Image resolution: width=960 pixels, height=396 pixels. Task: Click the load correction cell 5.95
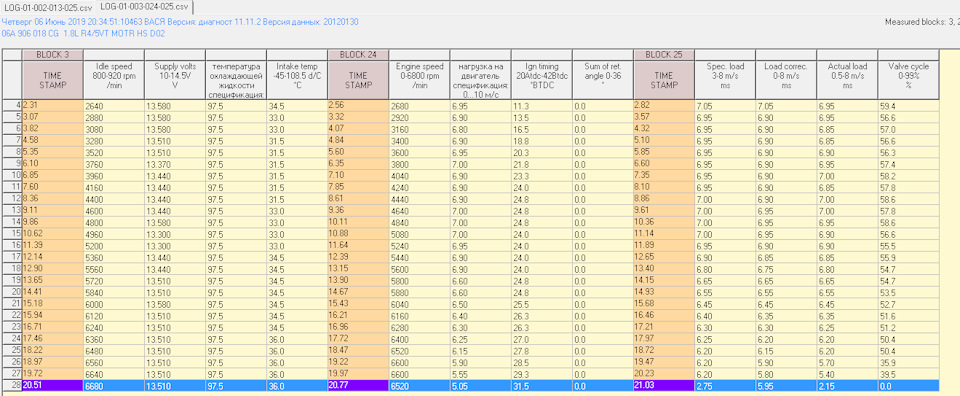786,385
